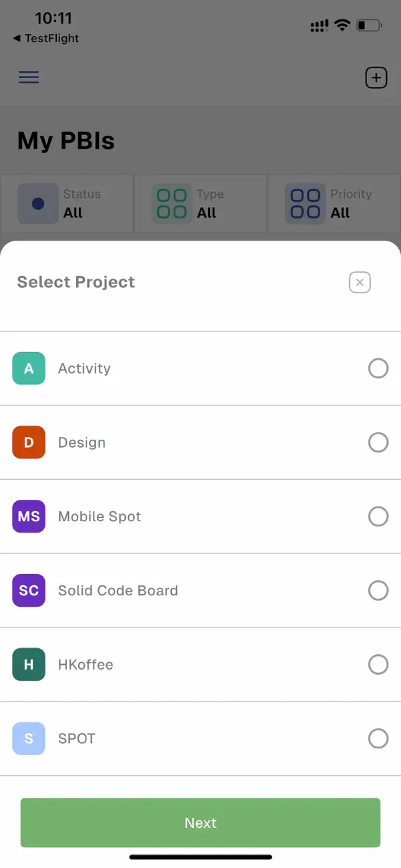Select the radio button next to Activity
The image size is (401, 868).
coord(378,368)
